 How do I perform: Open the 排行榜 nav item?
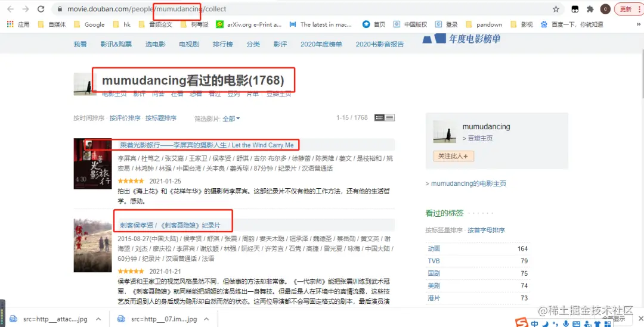click(x=222, y=44)
